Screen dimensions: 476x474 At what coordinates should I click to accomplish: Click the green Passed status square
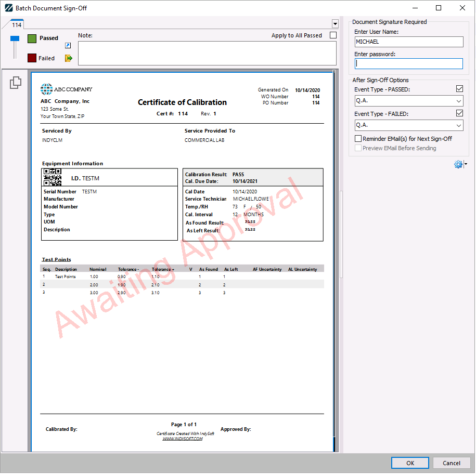pyautogui.click(x=32, y=38)
